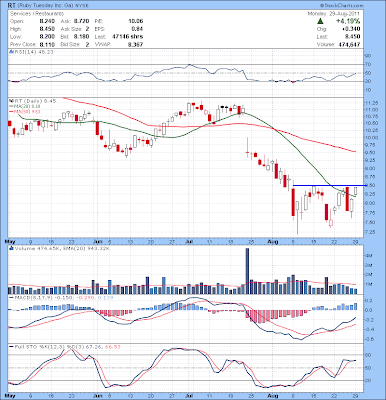Click the small icon beside the Volume label
Image resolution: width=386 pixels, height=400 pixels.
click(11, 248)
